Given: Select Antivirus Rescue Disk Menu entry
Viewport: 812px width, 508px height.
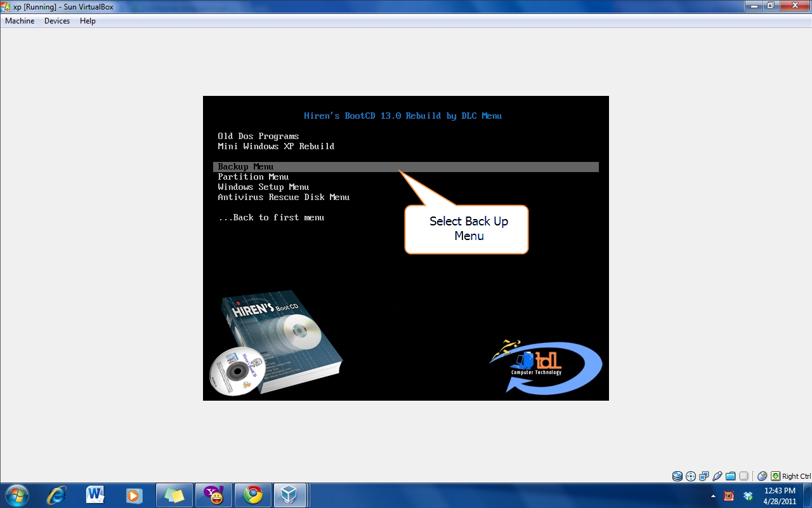Looking at the screenshot, I should point(284,197).
